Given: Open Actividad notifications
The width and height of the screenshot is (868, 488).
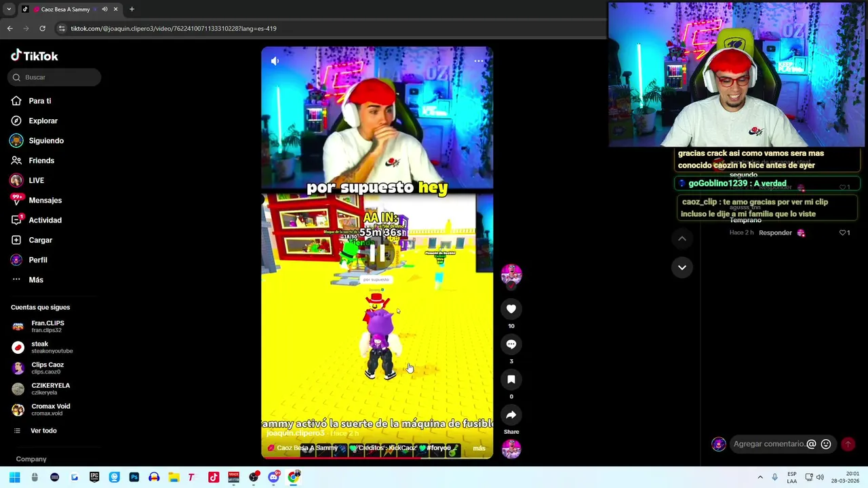Looking at the screenshot, I should [45, 220].
